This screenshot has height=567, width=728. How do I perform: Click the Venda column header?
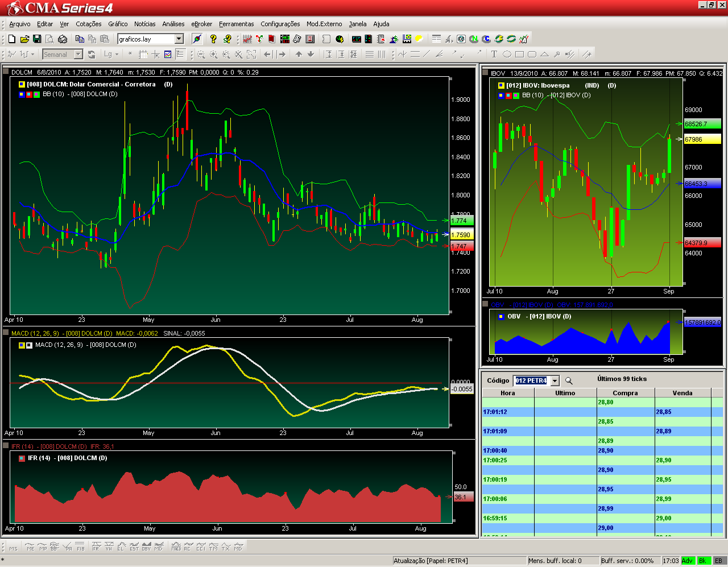(x=682, y=393)
